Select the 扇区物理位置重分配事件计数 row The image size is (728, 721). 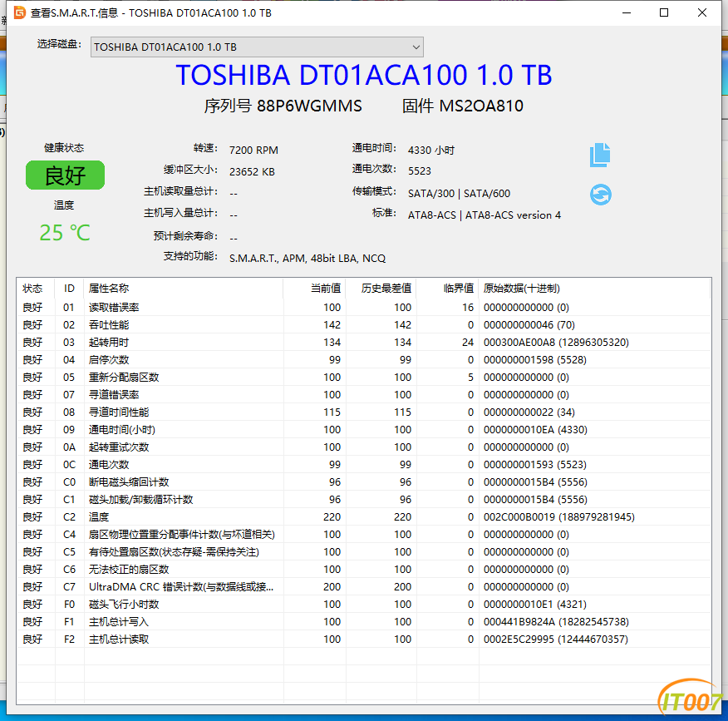[363, 534]
